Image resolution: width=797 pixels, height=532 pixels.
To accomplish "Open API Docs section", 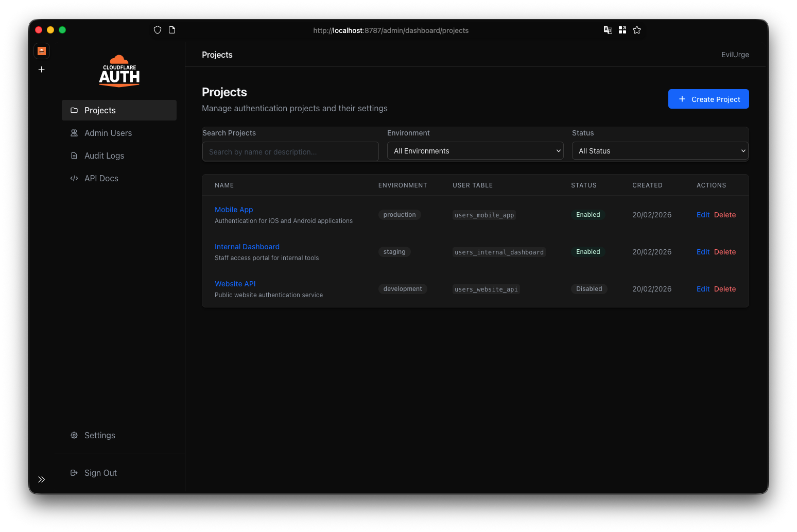I will [119, 178].
